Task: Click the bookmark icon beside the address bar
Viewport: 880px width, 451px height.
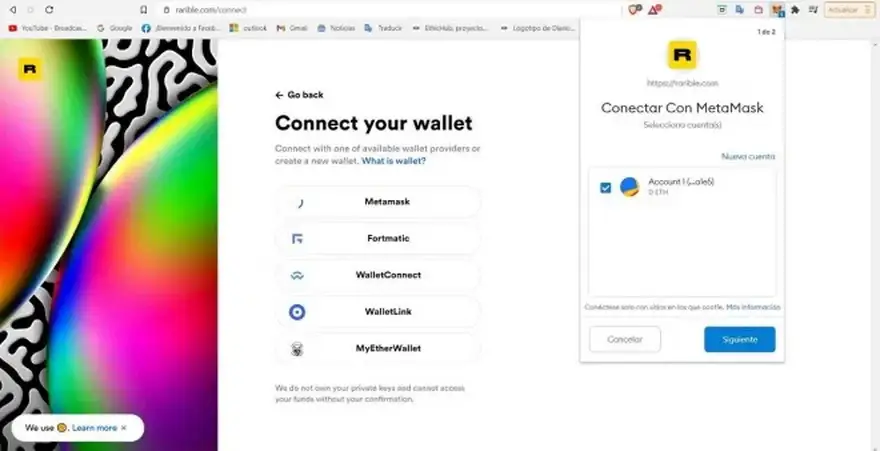Action: point(144,10)
